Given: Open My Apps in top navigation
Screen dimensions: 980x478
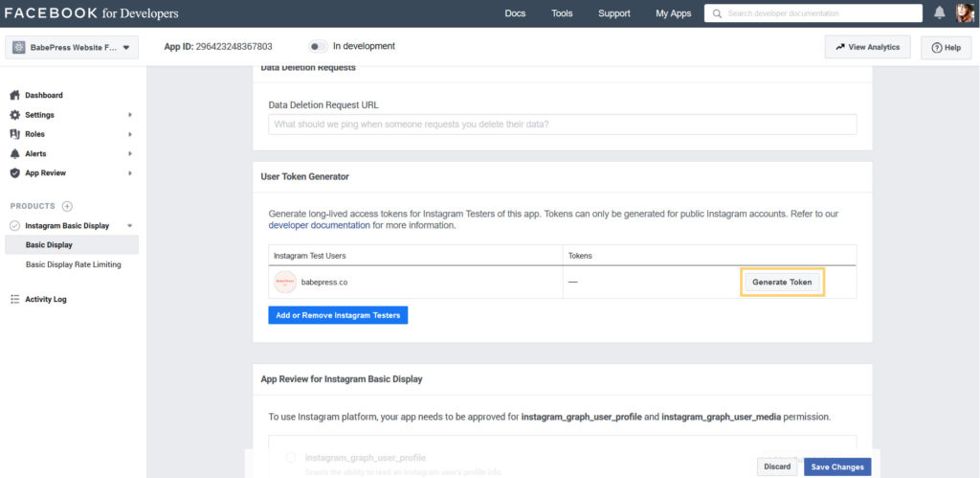Looking at the screenshot, I should [x=673, y=13].
